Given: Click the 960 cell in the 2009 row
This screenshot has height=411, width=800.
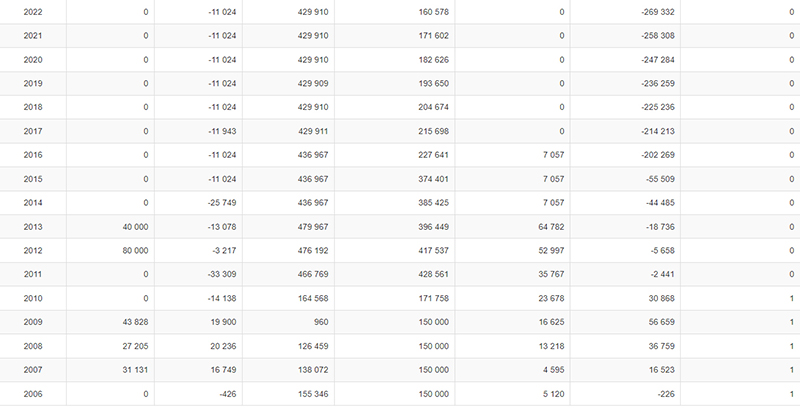Looking at the screenshot, I should tap(320, 322).
